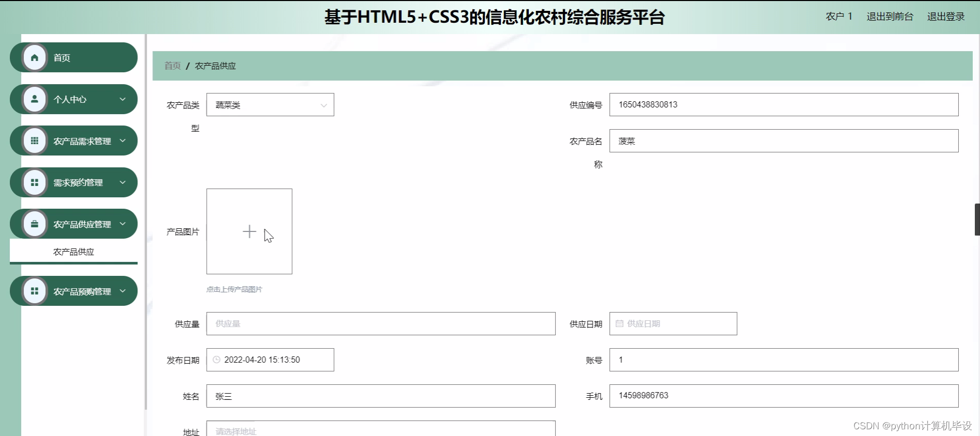Click the platform title heading

[494, 17]
